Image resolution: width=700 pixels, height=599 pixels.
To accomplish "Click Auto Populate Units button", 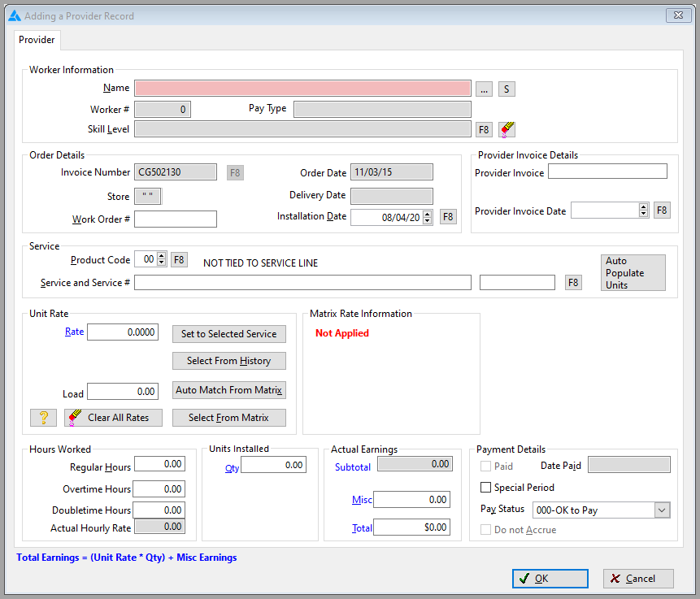I will 633,273.
